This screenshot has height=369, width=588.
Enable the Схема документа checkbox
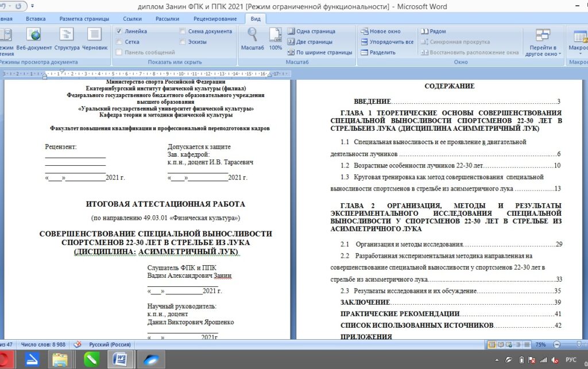(183, 32)
